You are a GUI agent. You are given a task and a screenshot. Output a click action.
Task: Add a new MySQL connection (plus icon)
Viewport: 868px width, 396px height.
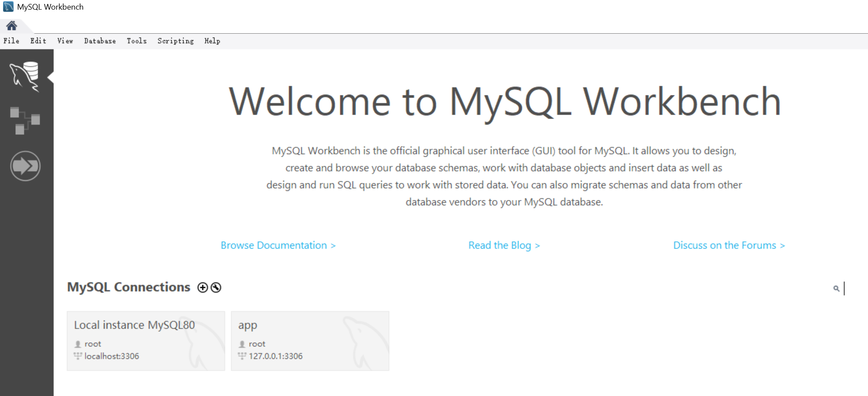202,287
